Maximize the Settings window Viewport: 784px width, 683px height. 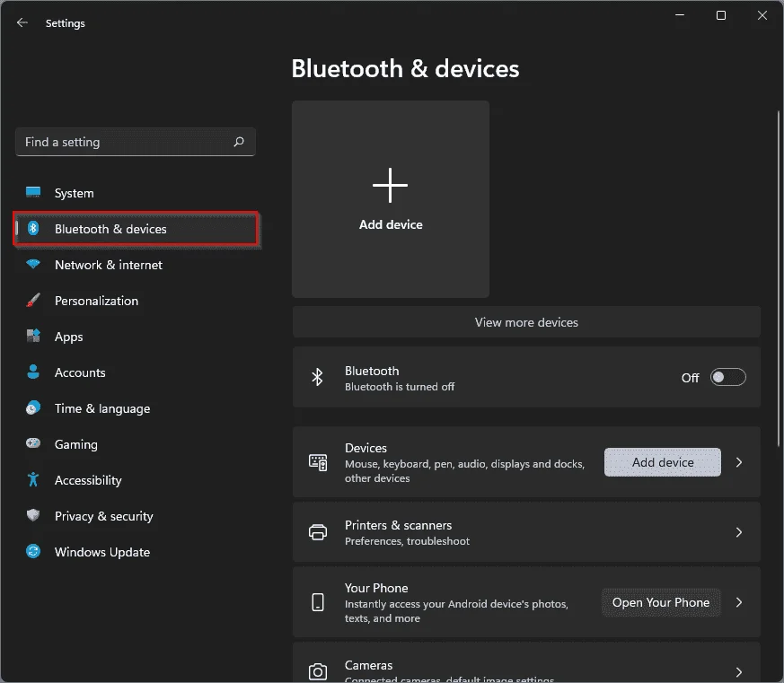(x=721, y=15)
